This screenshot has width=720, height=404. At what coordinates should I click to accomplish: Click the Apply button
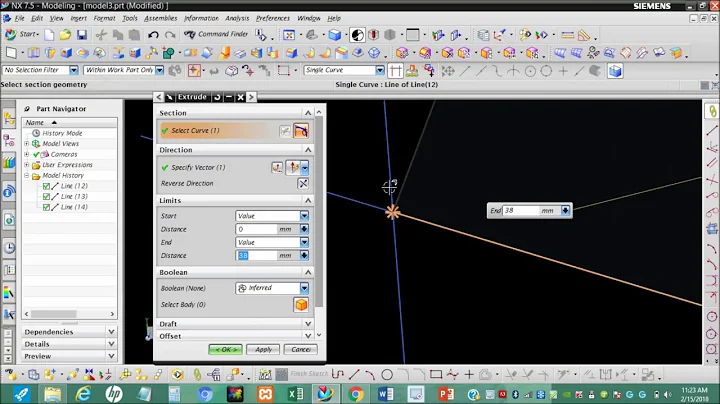click(x=263, y=349)
